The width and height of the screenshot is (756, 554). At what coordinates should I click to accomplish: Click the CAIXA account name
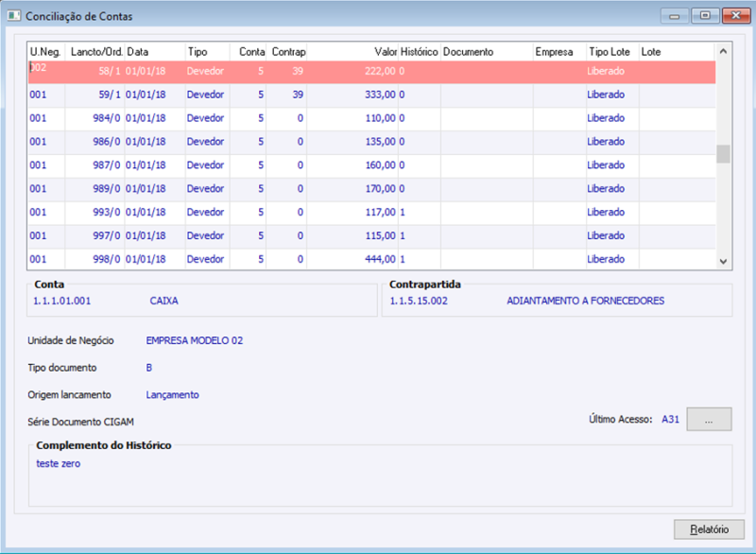click(x=163, y=301)
